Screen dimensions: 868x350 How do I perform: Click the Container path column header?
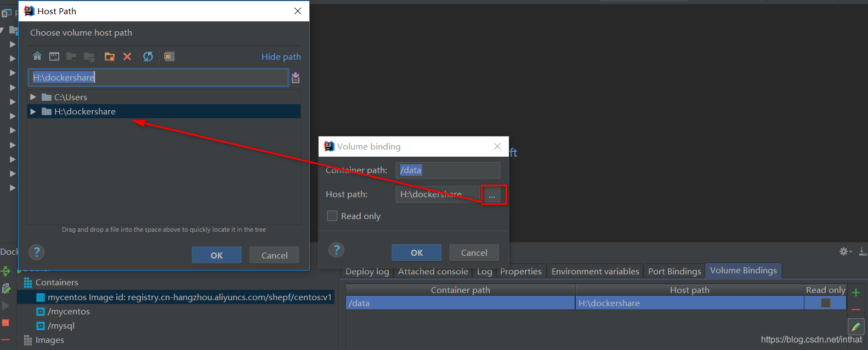pyautogui.click(x=460, y=290)
